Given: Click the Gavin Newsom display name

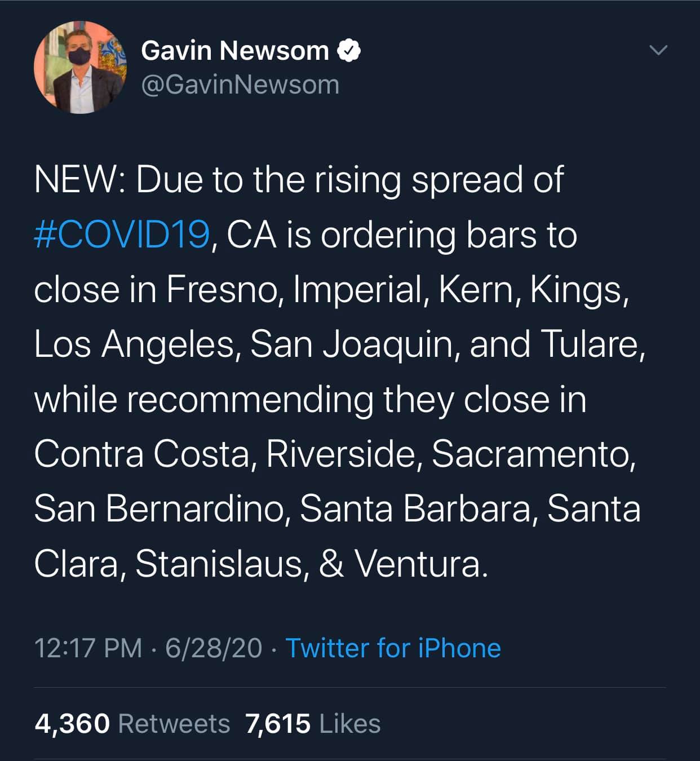Looking at the screenshot, I should click(x=235, y=51).
